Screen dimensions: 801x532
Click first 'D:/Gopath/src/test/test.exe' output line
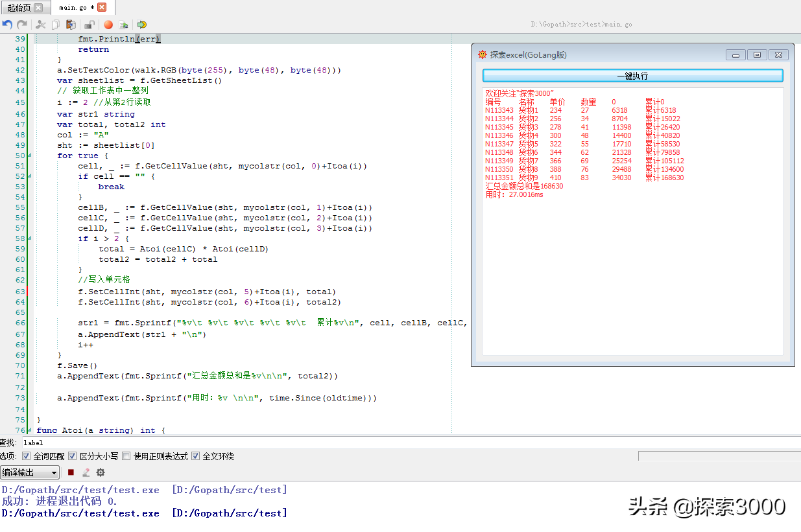(x=144, y=490)
